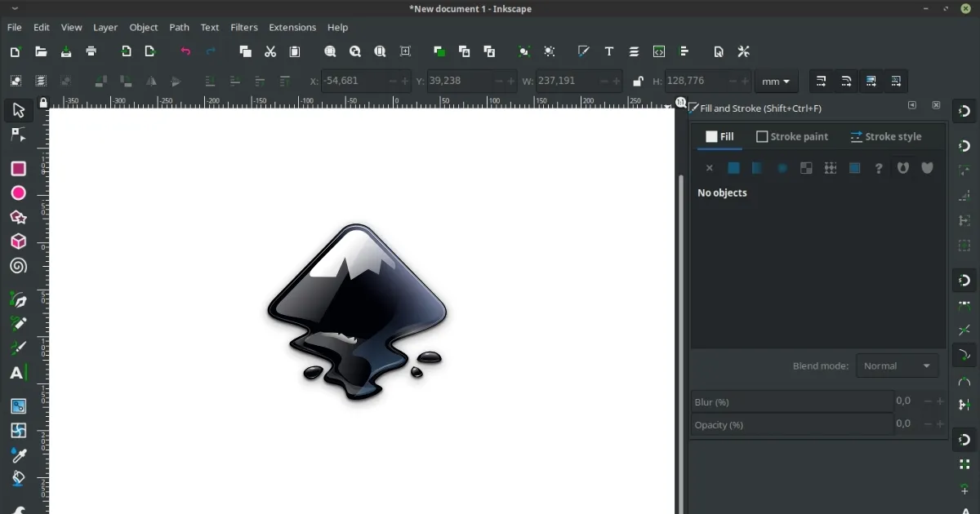Viewport: 980px width, 514px height.
Task: Open the mm units dropdown
Action: 776,82
